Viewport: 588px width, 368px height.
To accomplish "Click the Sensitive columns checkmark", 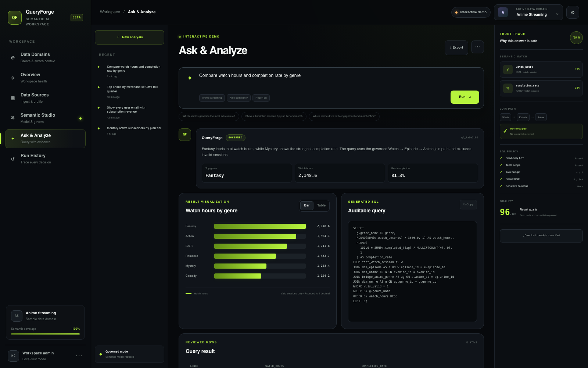I will (501, 186).
